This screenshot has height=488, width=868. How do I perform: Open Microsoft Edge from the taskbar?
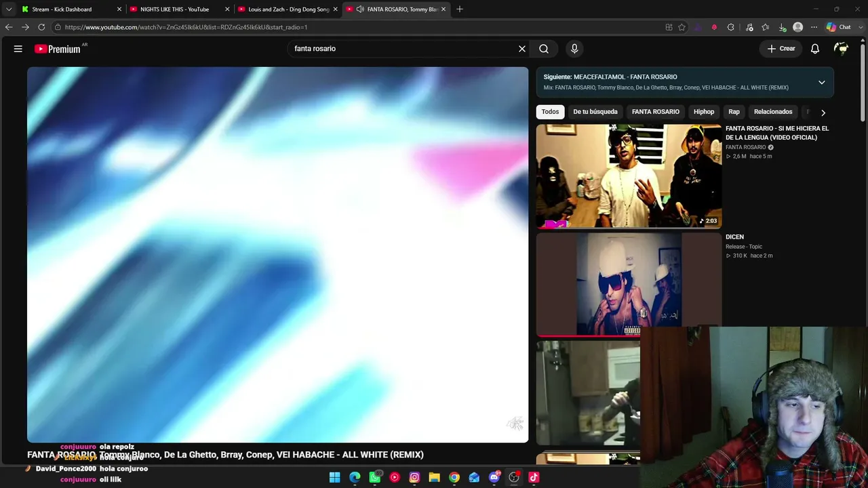(x=355, y=477)
